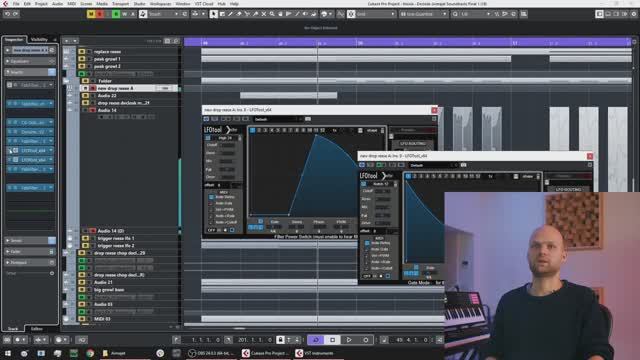Image resolution: width=640 pixels, height=360 pixels.
Task: Toggle global Solo (red S) button
Action: point(100,14)
